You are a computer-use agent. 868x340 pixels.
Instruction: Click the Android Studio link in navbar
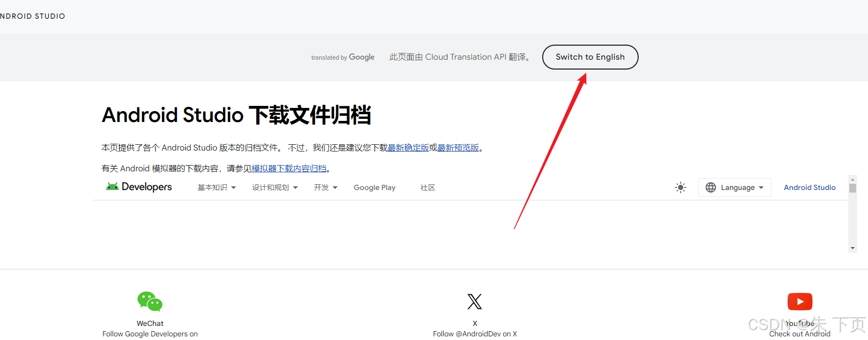click(x=809, y=187)
